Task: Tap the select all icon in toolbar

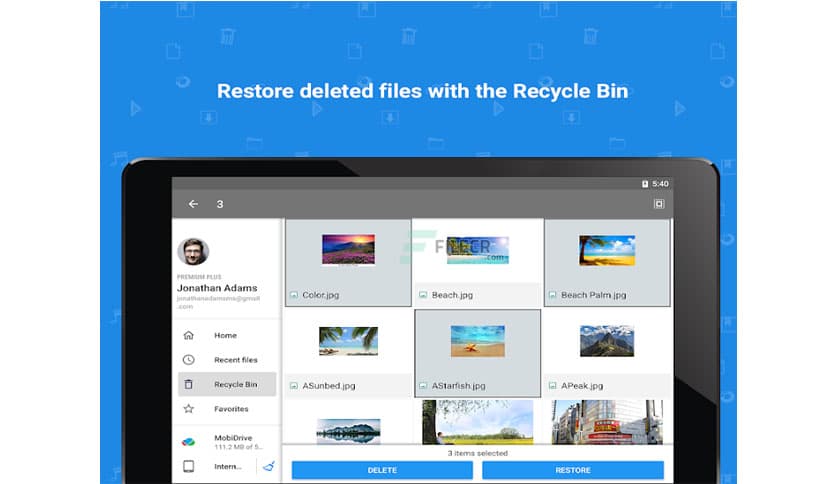Action: point(659,204)
